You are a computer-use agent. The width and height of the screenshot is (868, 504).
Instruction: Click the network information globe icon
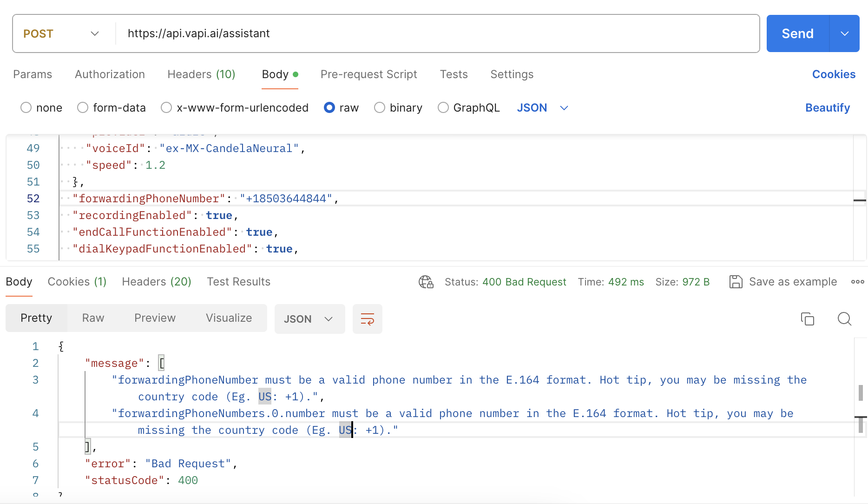pyautogui.click(x=426, y=282)
